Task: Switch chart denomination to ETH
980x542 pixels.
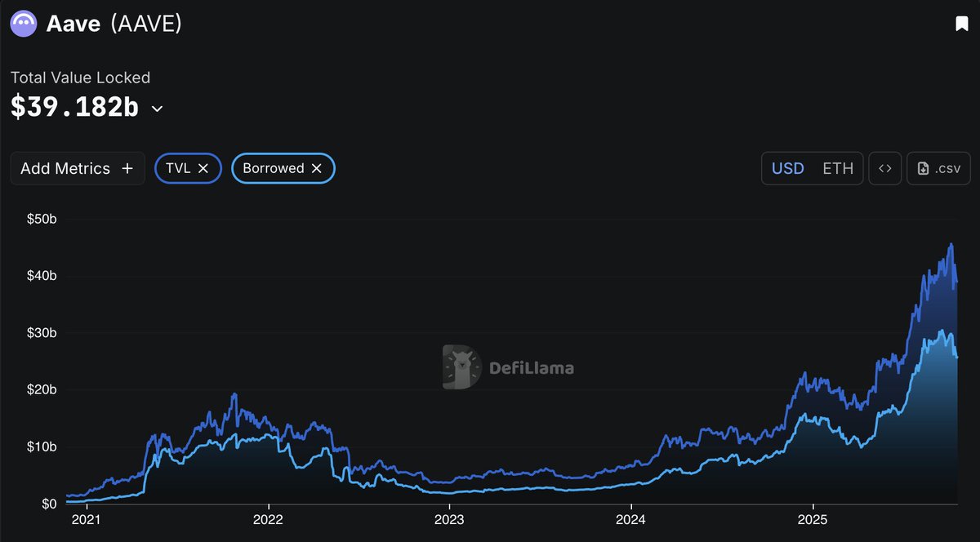Action: click(837, 168)
